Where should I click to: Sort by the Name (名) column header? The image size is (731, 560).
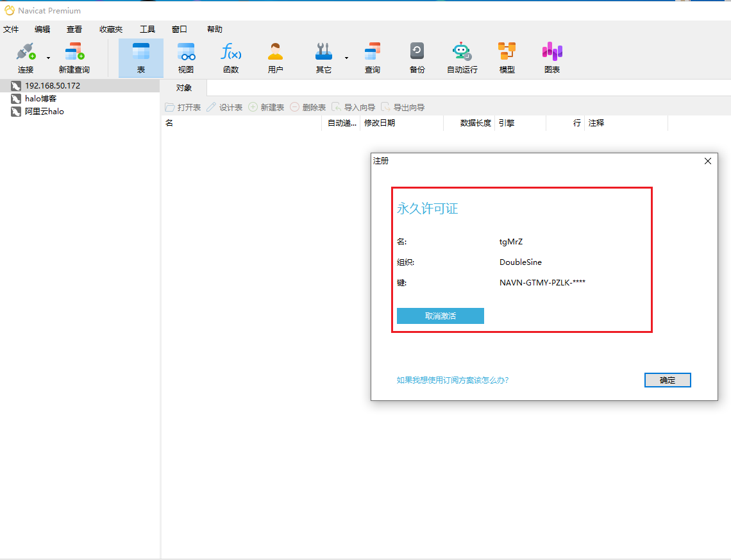242,123
